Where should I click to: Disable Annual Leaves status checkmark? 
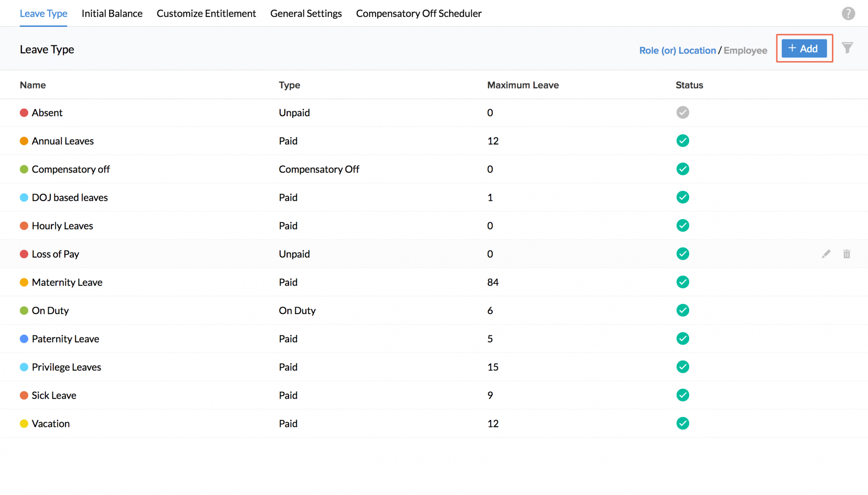(x=682, y=141)
